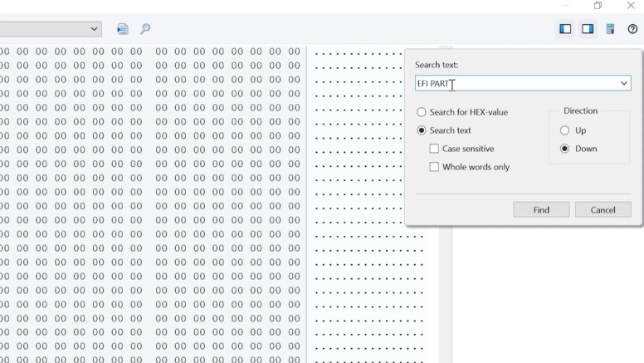Toggle the left panel layout icon

tap(565, 29)
